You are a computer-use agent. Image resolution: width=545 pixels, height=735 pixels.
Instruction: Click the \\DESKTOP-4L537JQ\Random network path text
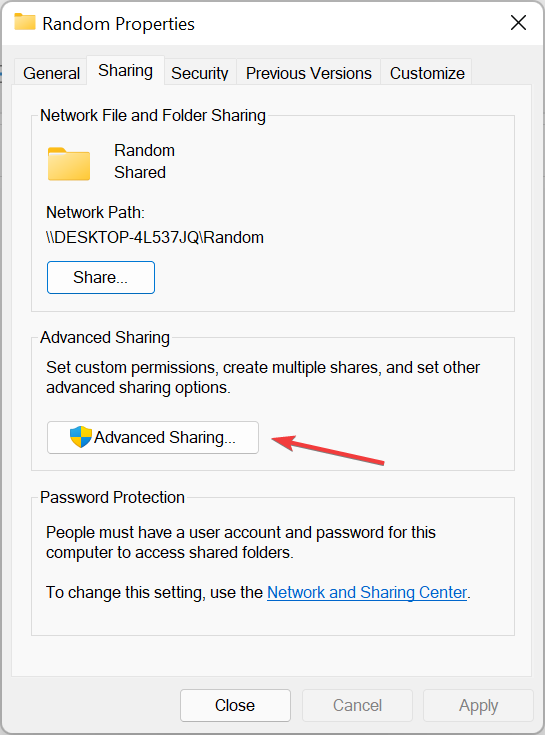pyautogui.click(x=155, y=237)
